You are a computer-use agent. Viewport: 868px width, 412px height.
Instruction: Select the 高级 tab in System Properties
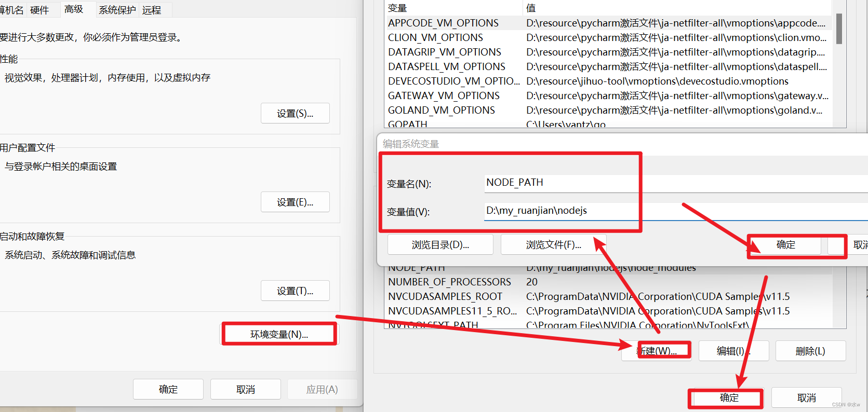pyautogui.click(x=74, y=9)
